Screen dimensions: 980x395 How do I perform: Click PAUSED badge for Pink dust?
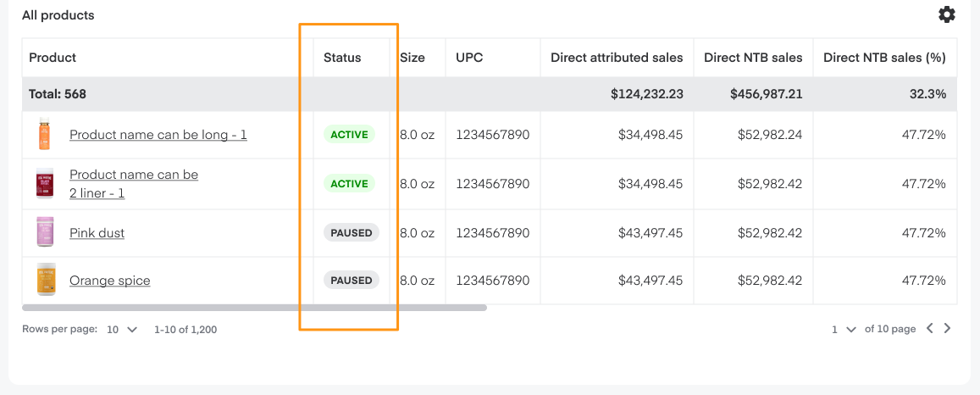coord(351,233)
